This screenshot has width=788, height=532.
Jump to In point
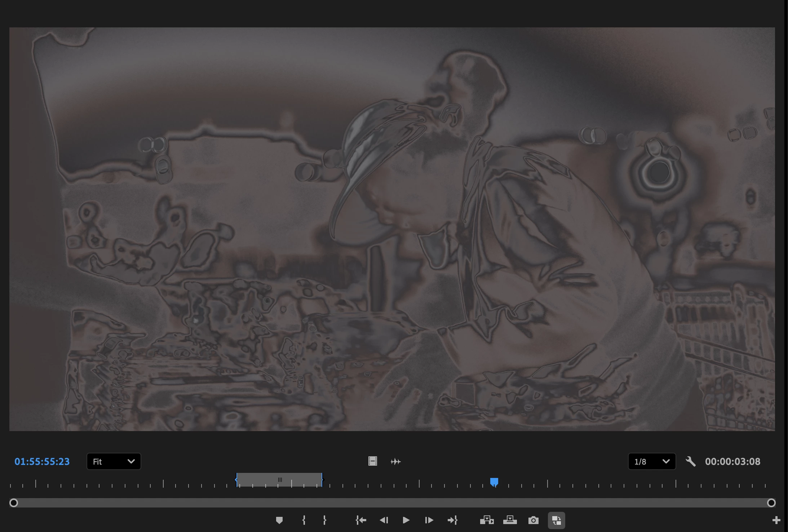[361, 520]
